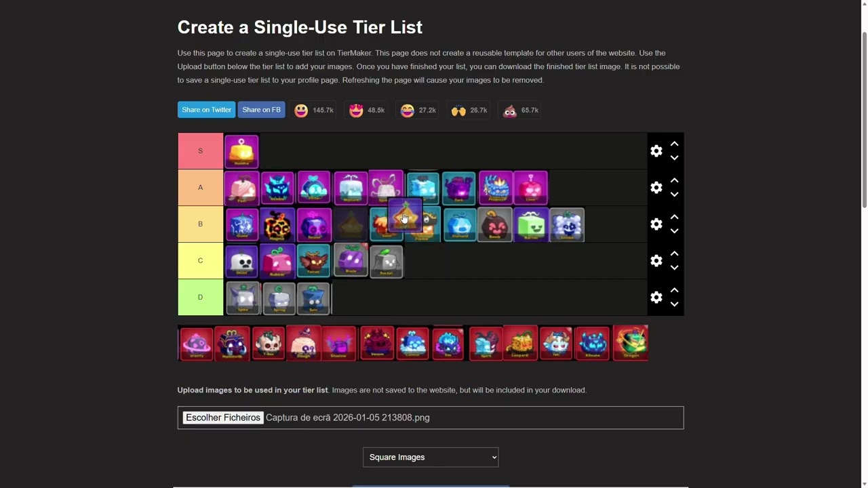Select the gray Rocket fruit
The height and width of the screenshot is (488, 868).
387,261
